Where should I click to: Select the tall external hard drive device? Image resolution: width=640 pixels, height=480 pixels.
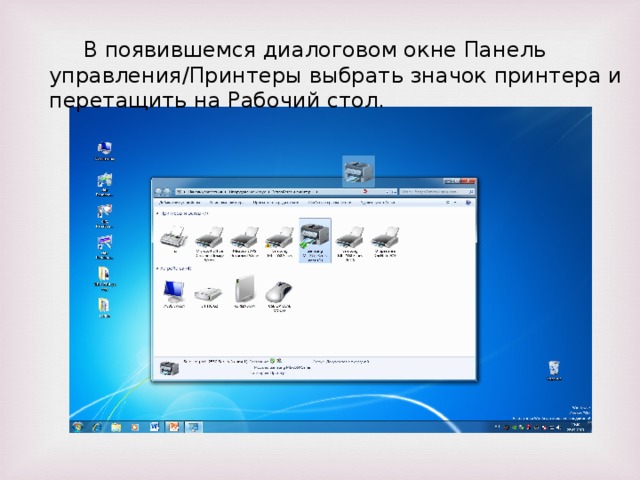pos(244,292)
